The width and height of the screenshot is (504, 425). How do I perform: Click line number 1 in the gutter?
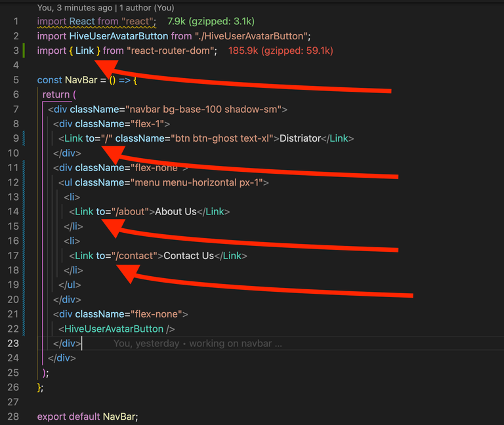[x=16, y=22]
